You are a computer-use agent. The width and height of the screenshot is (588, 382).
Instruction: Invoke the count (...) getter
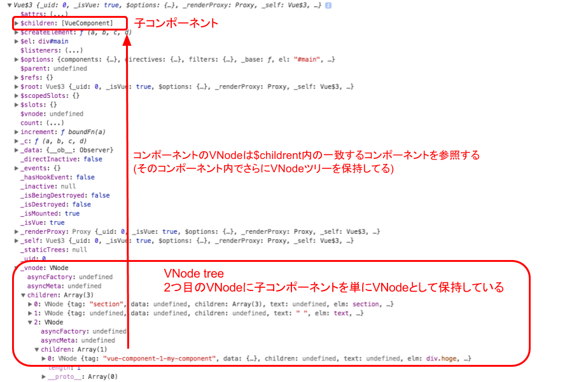coord(55,123)
